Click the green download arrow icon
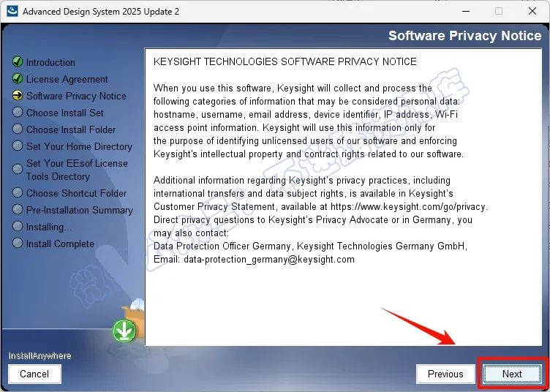550x392 pixels. pos(124,331)
